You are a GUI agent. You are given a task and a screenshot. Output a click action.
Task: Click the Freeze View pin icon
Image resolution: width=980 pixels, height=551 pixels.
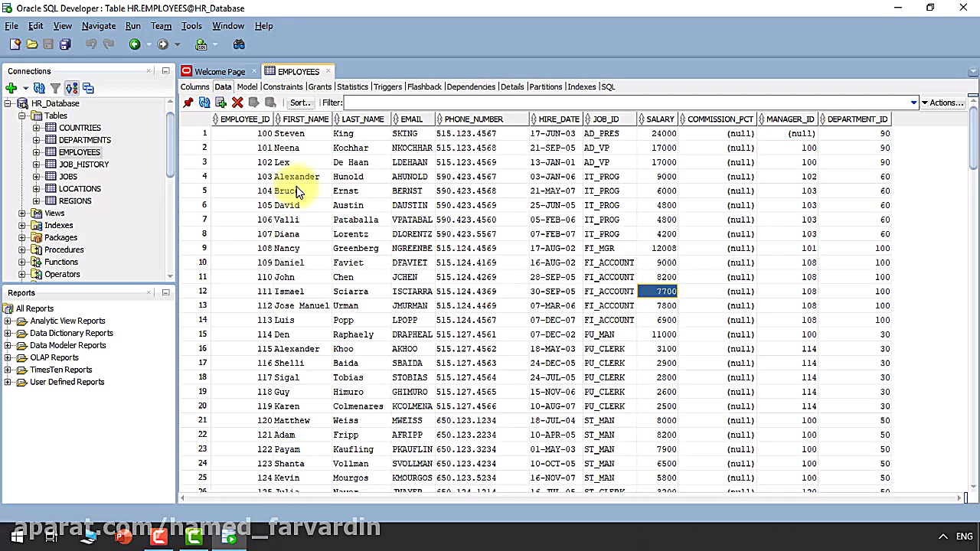(188, 103)
